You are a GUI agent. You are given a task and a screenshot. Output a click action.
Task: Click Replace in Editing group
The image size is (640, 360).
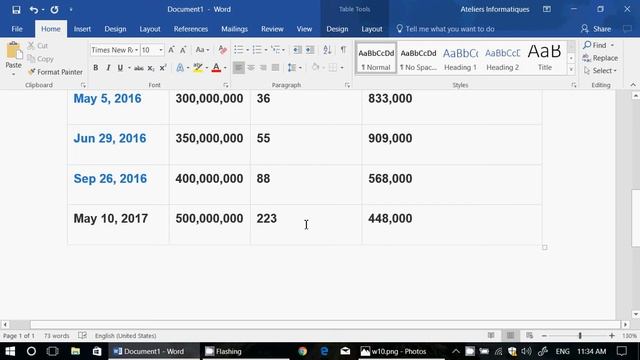pos(600,58)
